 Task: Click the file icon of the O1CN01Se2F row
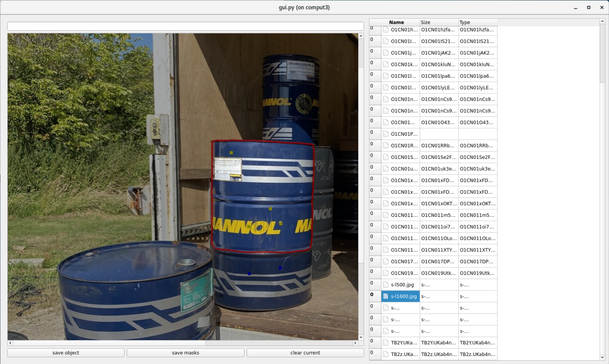(386, 157)
